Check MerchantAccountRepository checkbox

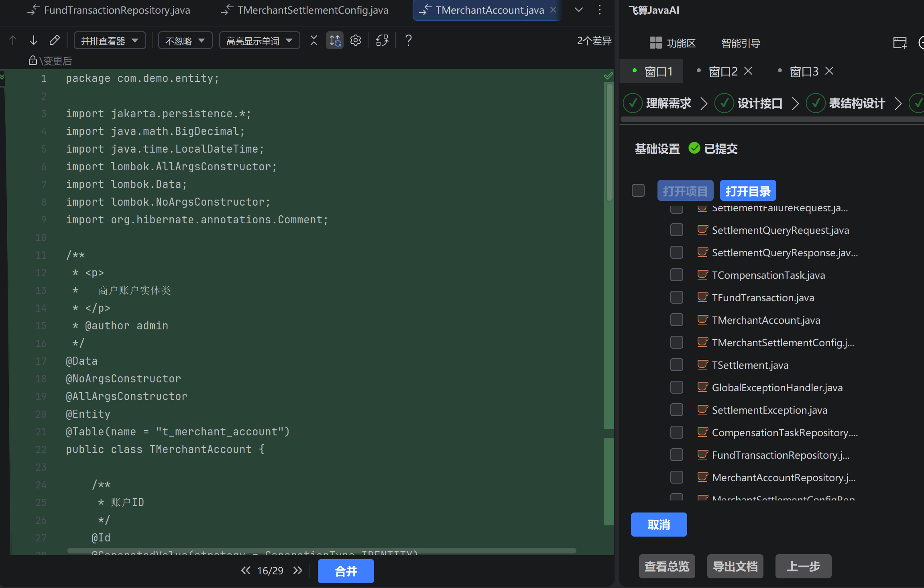tap(677, 477)
